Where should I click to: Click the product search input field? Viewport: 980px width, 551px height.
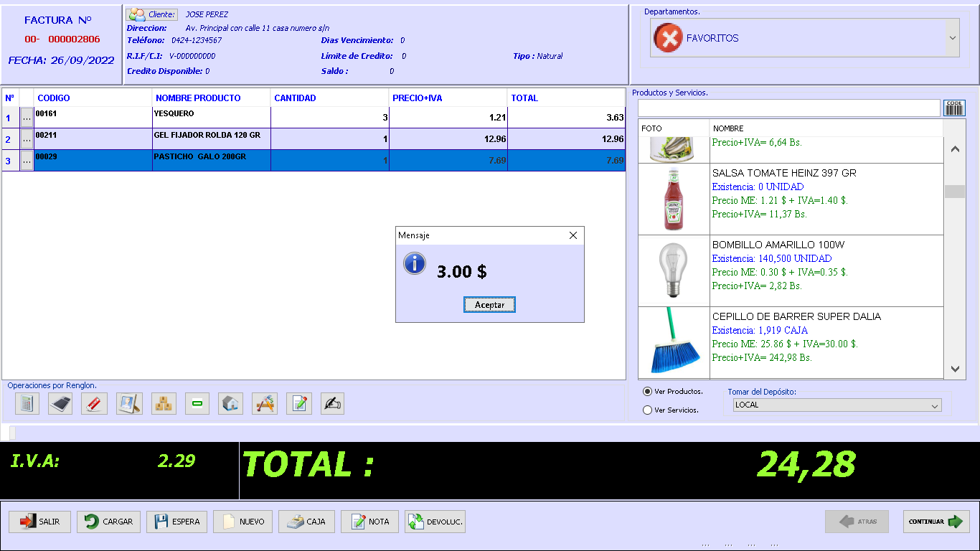coord(788,108)
